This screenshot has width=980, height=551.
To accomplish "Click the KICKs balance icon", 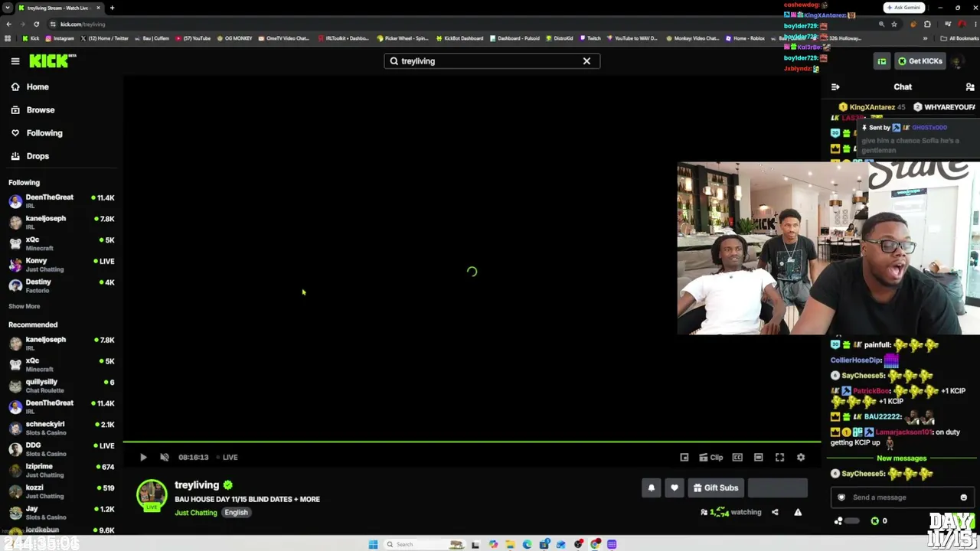I will coord(875,521).
